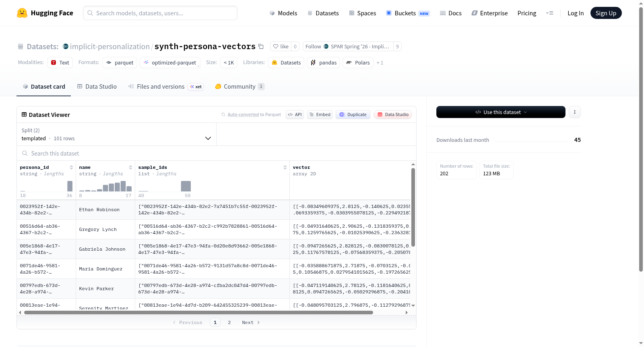Click the name lengths histogram

105,186
